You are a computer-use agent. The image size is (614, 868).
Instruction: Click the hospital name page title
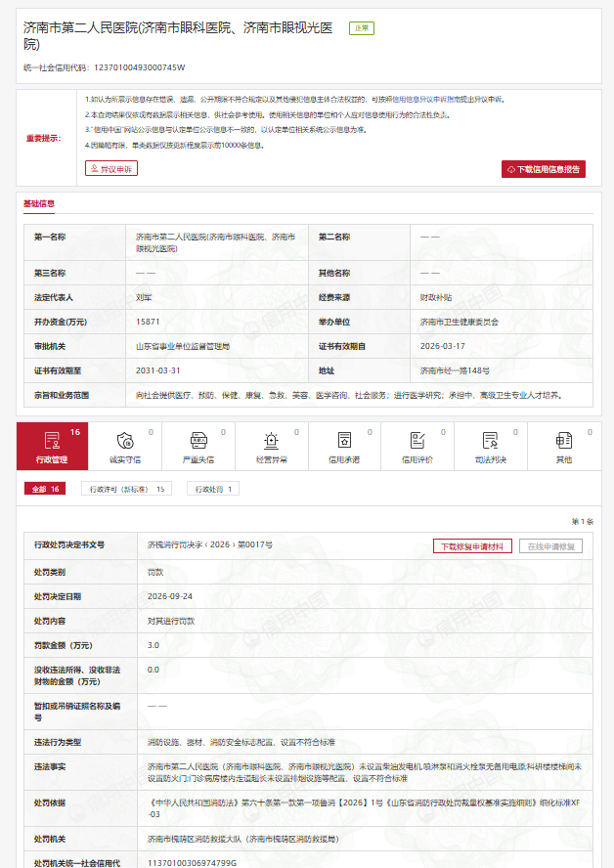click(x=178, y=35)
